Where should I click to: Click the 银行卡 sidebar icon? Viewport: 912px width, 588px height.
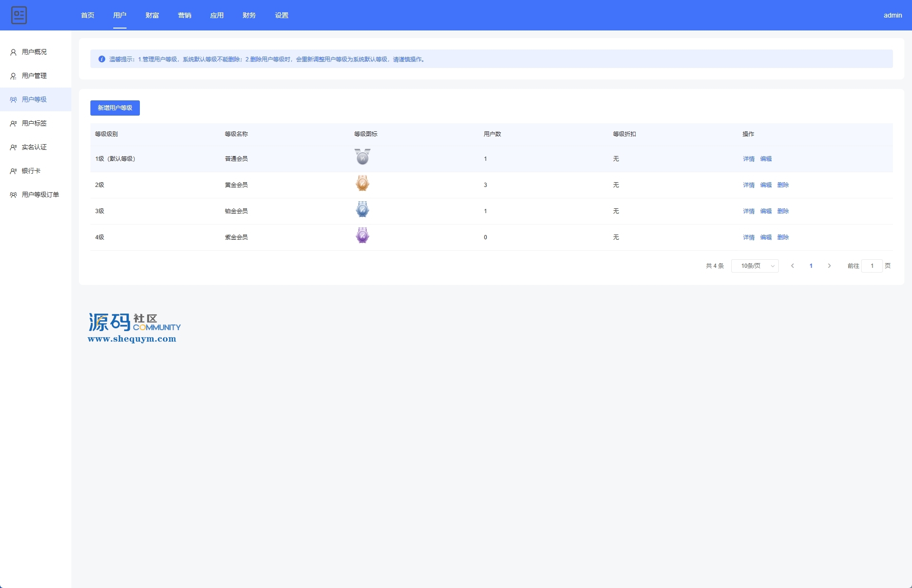[13, 171]
